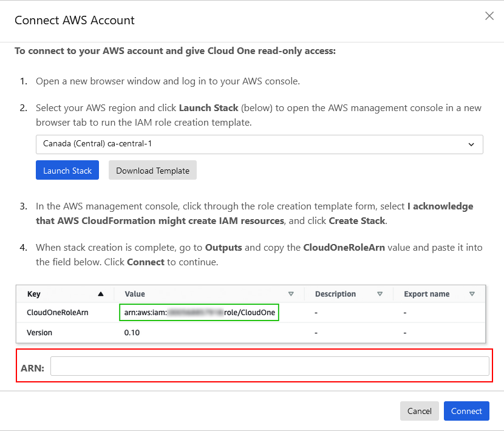Open the Description column filter arrow
The width and height of the screenshot is (504, 431).
(x=380, y=294)
